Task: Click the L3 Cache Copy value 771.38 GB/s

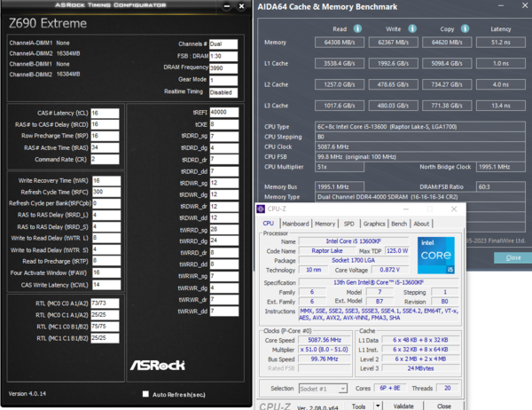Action: point(447,106)
